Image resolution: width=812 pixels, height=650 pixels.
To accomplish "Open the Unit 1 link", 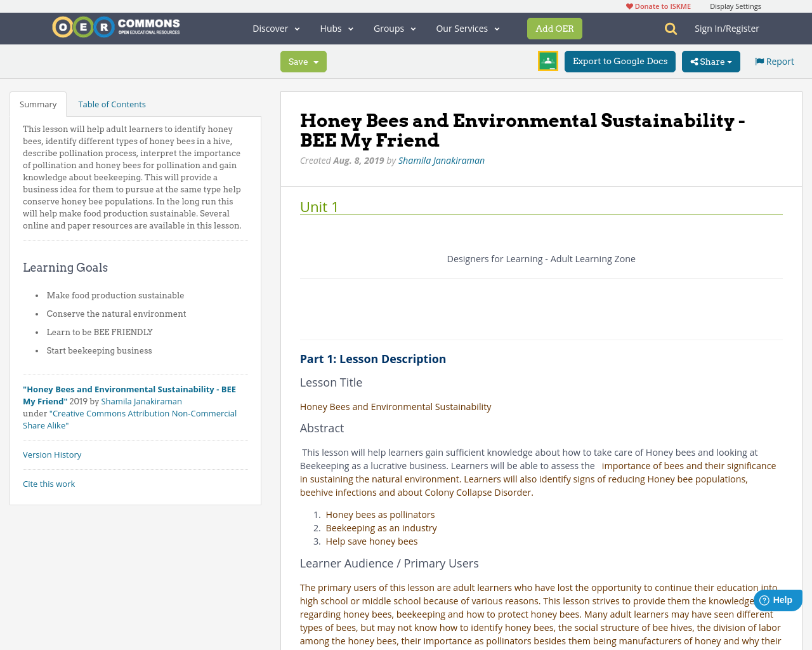I will tap(318, 205).
